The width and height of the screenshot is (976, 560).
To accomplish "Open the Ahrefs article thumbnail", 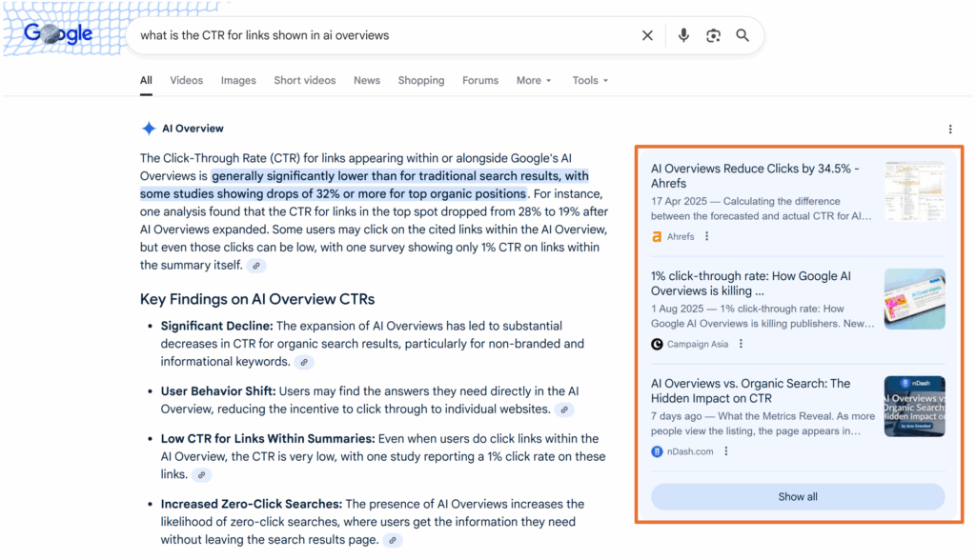I will [x=914, y=191].
